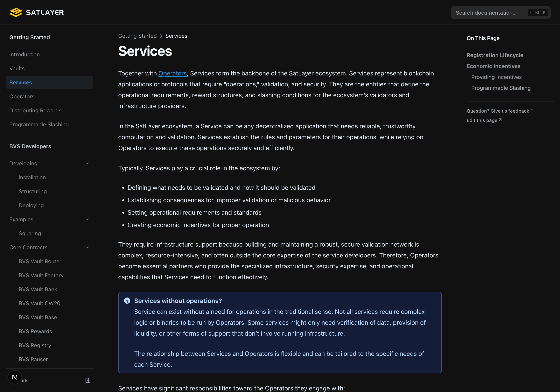Click the chevron next to Squaring's Examples group
The height and width of the screenshot is (392, 560).
click(87, 219)
